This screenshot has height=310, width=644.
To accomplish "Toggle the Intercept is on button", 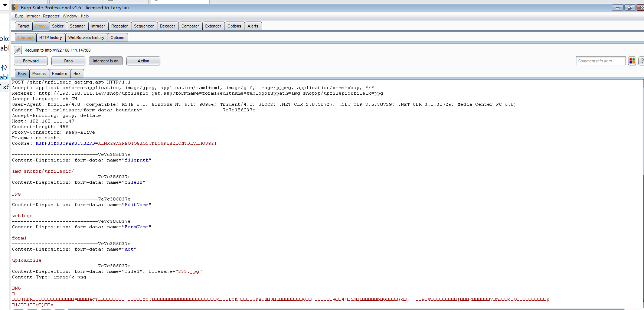I will pyautogui.click(x=106, y=61).
